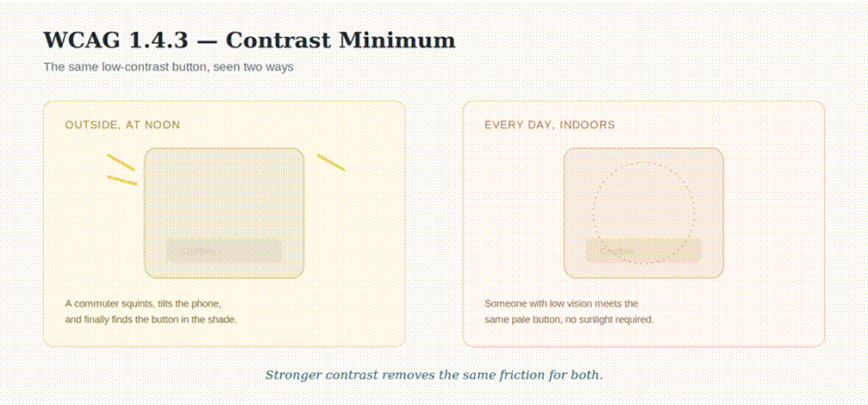Click the 'Someone with low vision' caption line

pyautogui.click(x=561, y=303)
